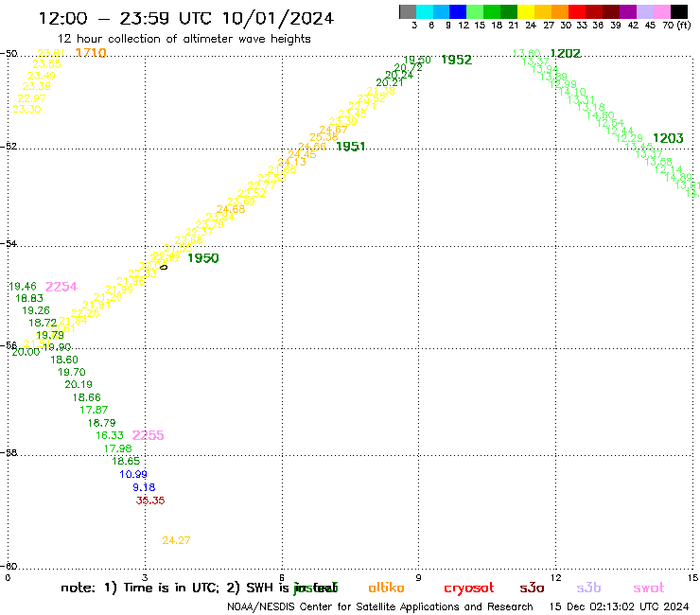Click the dark green value '19.70'
700x615 pixels.
tap(72, 372)
